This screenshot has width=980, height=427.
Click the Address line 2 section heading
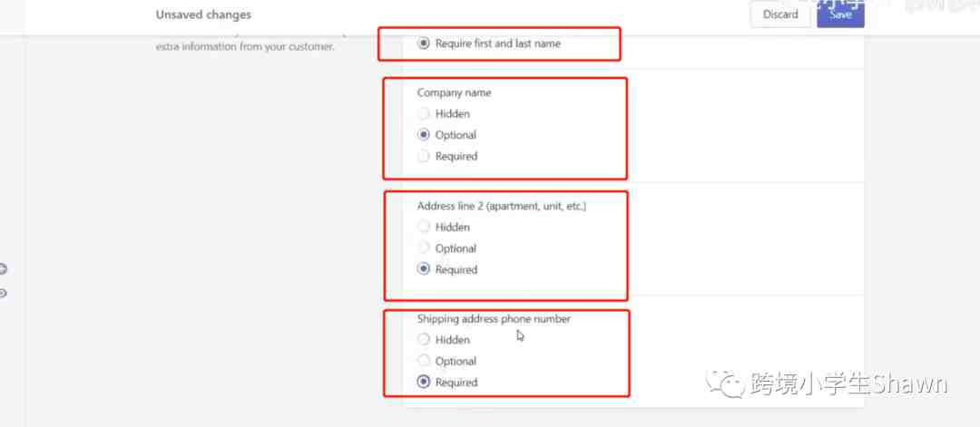501,206
